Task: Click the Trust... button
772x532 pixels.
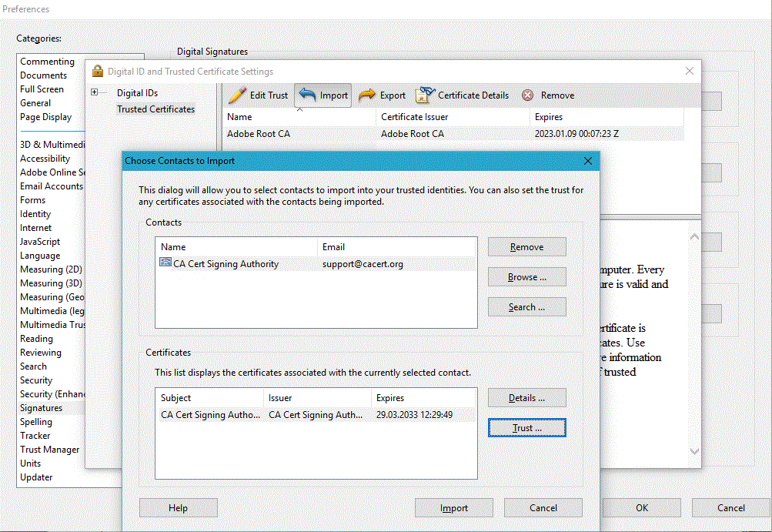Action: tap(526, 428)
